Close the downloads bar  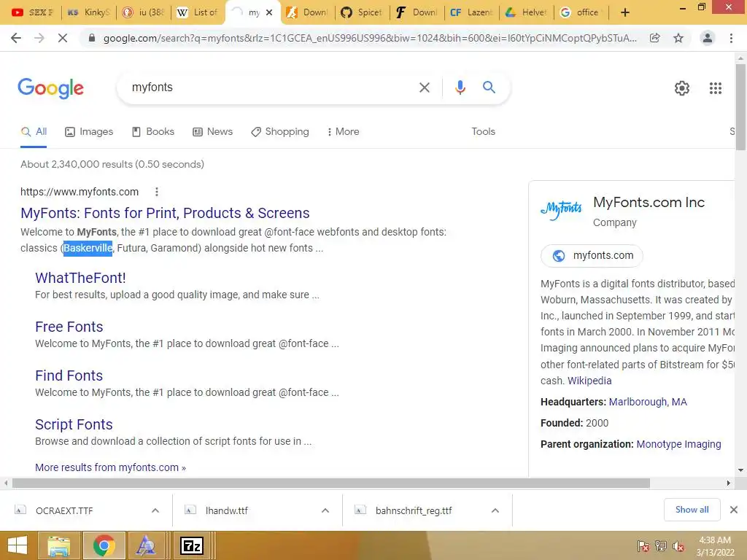(734, 510)
